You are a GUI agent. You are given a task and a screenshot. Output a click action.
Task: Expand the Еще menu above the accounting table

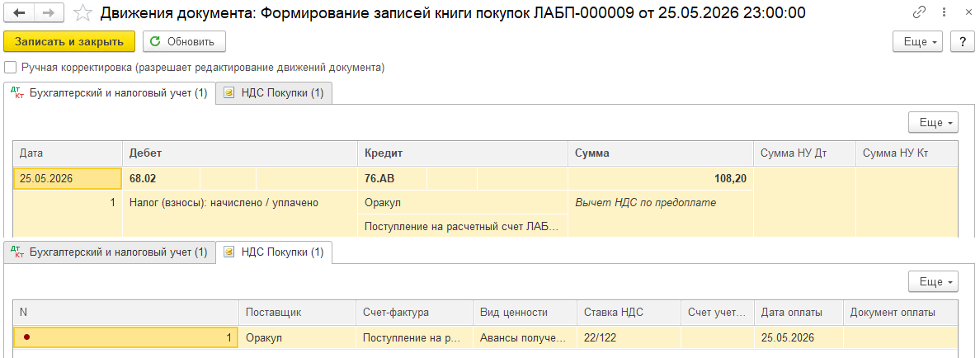(934, 123)
